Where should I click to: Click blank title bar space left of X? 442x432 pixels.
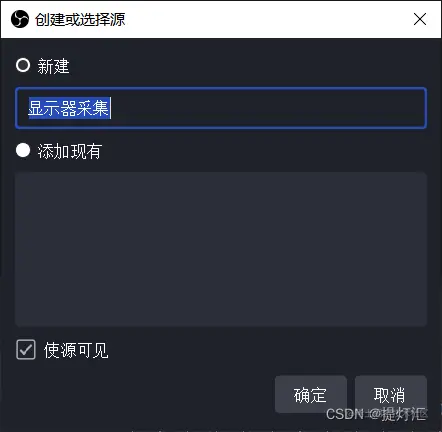[x=267, y=19]
